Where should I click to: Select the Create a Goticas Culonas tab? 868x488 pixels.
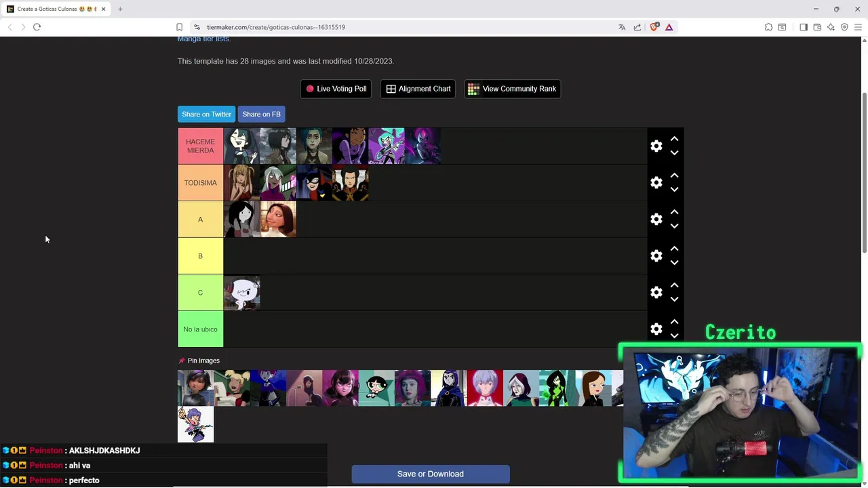[x=56, y=9]
